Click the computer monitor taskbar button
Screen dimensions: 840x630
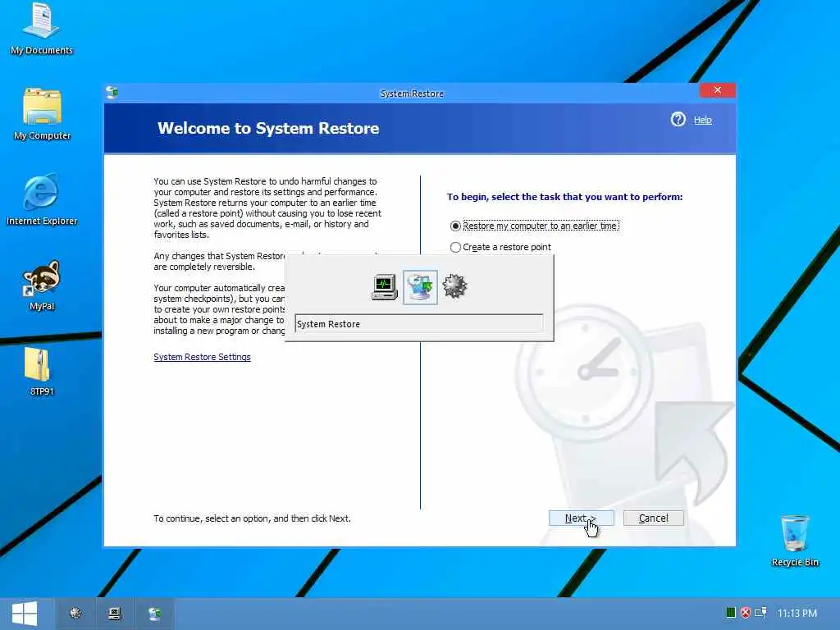[x=115, y=614]
